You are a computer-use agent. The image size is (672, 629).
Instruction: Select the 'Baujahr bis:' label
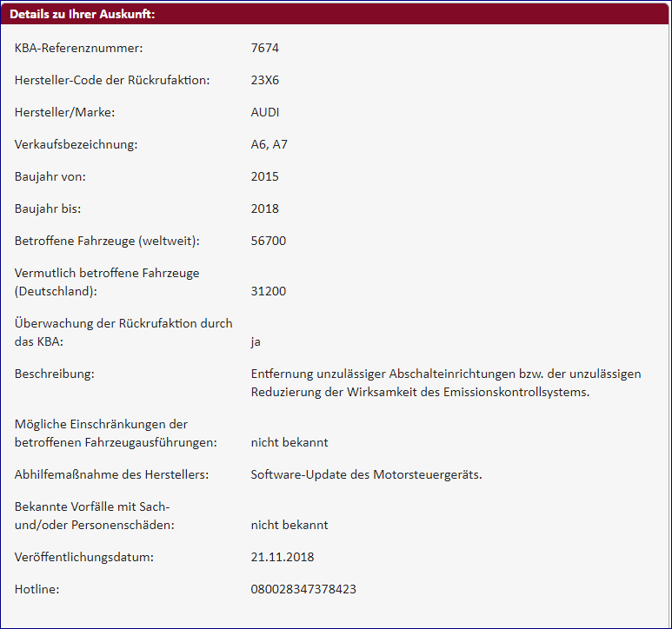[48, 209]
